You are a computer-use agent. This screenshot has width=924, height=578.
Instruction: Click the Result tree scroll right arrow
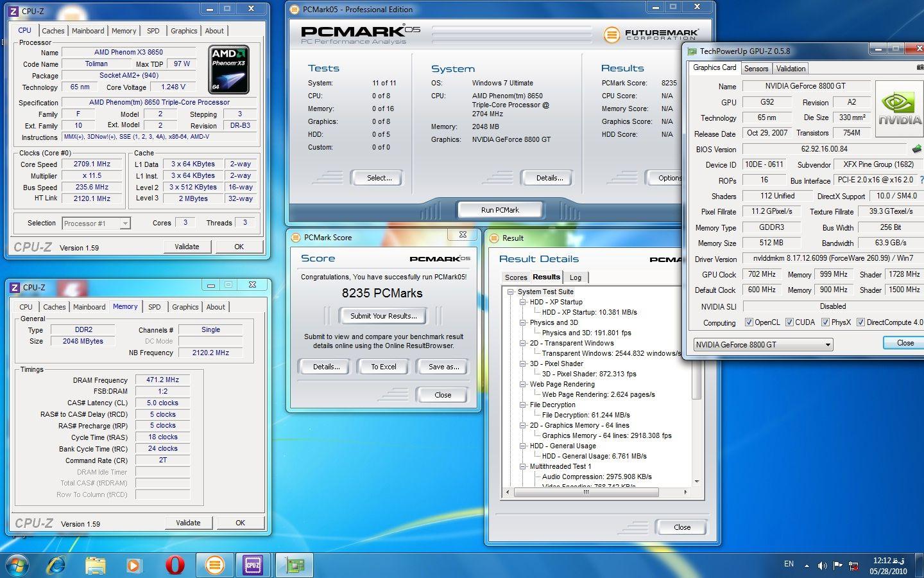(x=685, y=492)
